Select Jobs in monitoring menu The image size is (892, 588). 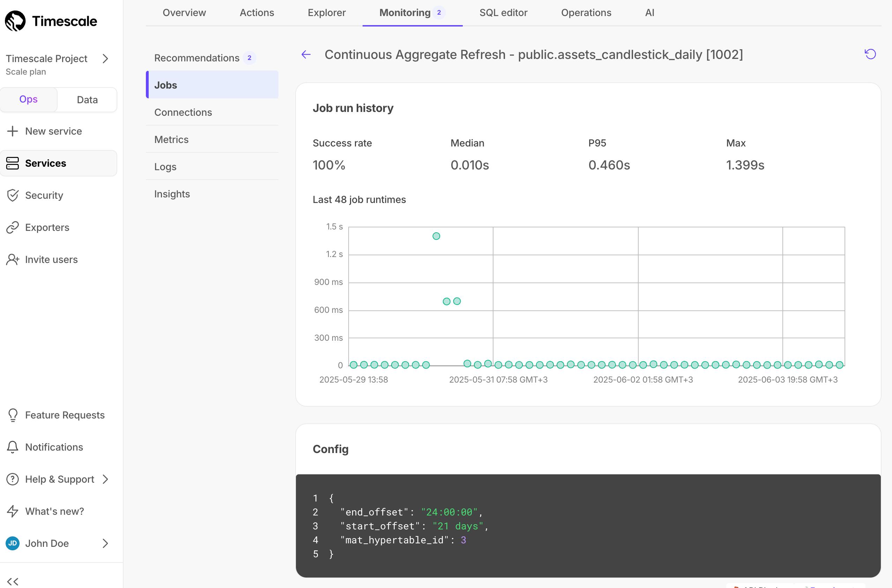coord(212,85)
